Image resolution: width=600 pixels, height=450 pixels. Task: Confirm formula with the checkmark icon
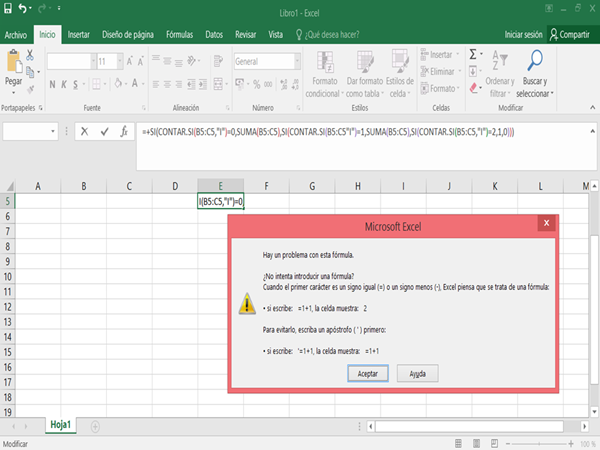click(104, 131)
